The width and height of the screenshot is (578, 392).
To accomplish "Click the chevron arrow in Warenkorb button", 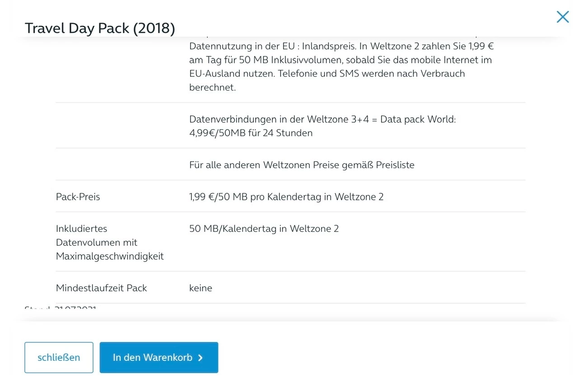I will click(x=200, y=358).
